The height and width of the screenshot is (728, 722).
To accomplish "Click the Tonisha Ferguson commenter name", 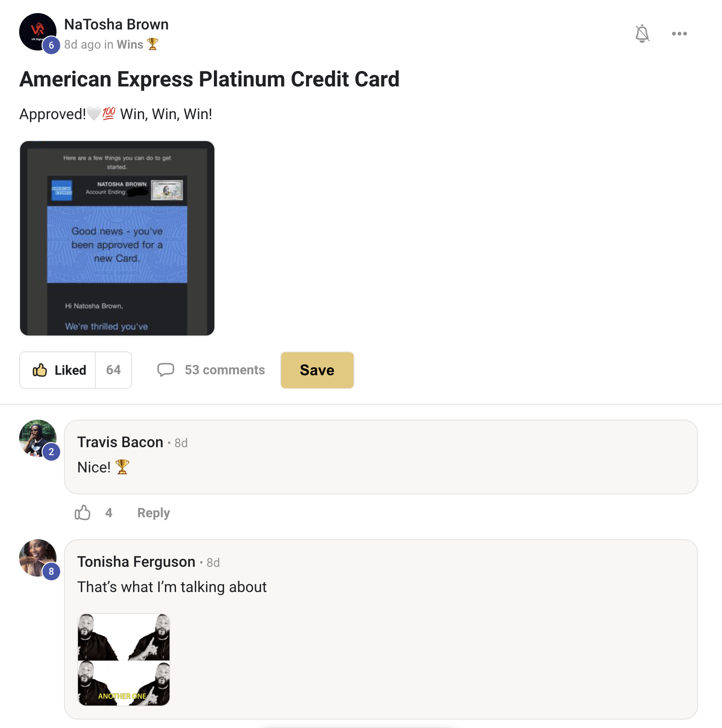I will point(136,562).
